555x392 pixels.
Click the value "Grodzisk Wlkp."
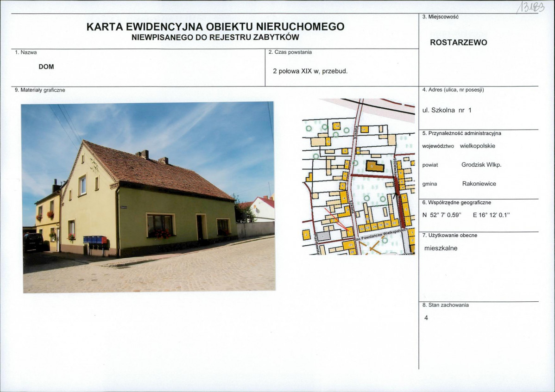pos(481,165)
